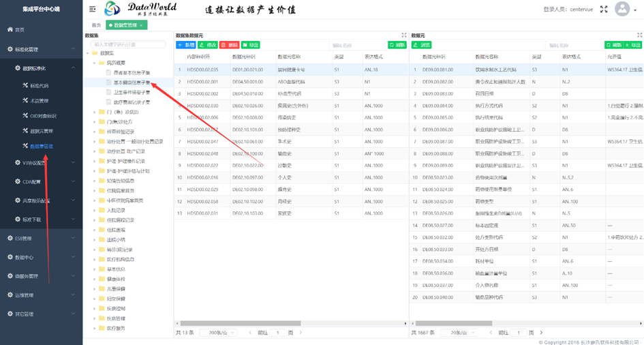The width and height of the screenshot is (644, 345).
Task: Expand the 检查检验记录 folder
Action: click(95, 132)
